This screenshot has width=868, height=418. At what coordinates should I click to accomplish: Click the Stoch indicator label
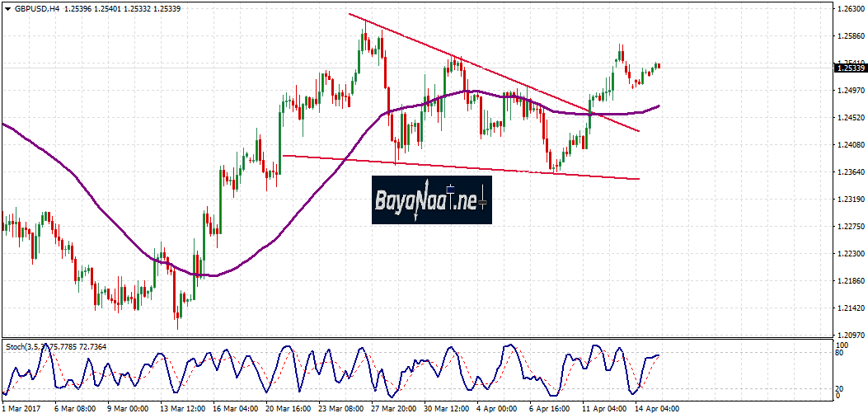click(x=16, y=347)
